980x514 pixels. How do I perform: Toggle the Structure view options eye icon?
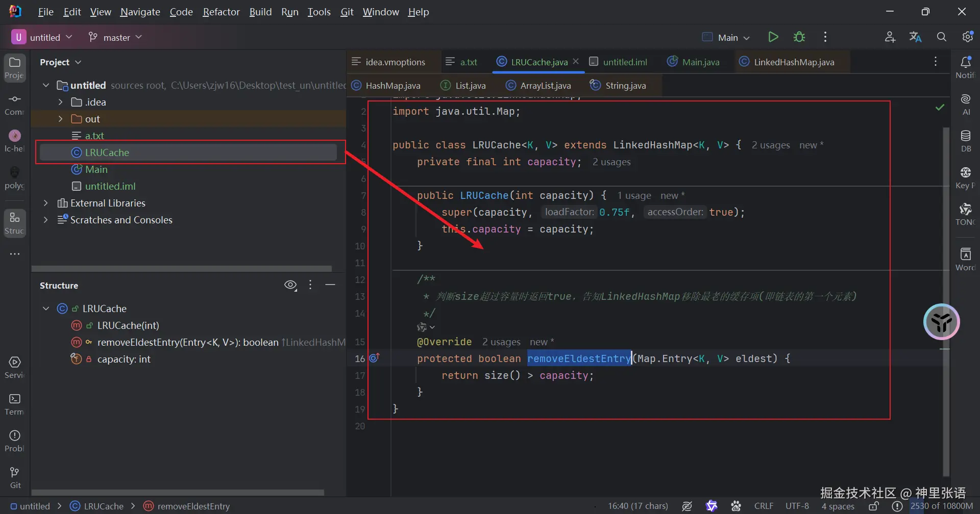coord(290,286)
